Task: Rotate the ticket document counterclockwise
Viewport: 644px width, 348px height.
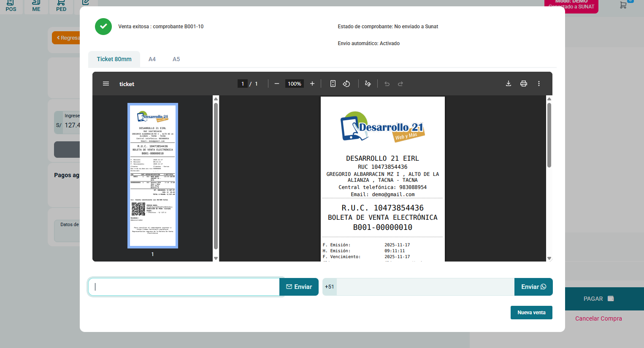Action: [x=346, y=84]
